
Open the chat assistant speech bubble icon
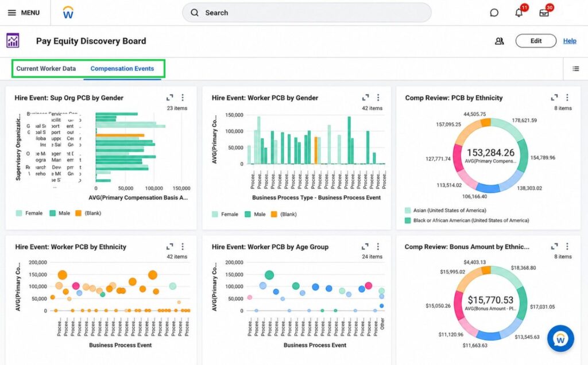click(494, 13)
